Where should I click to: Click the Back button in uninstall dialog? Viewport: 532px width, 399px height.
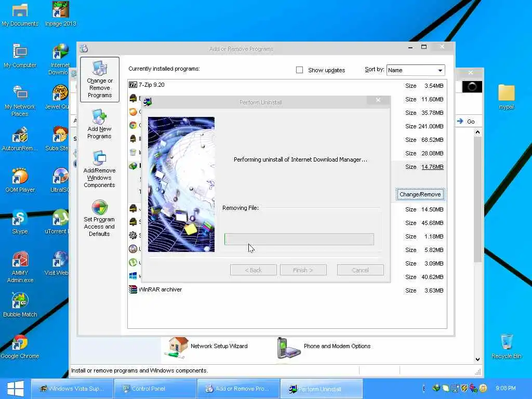point(253,270)
